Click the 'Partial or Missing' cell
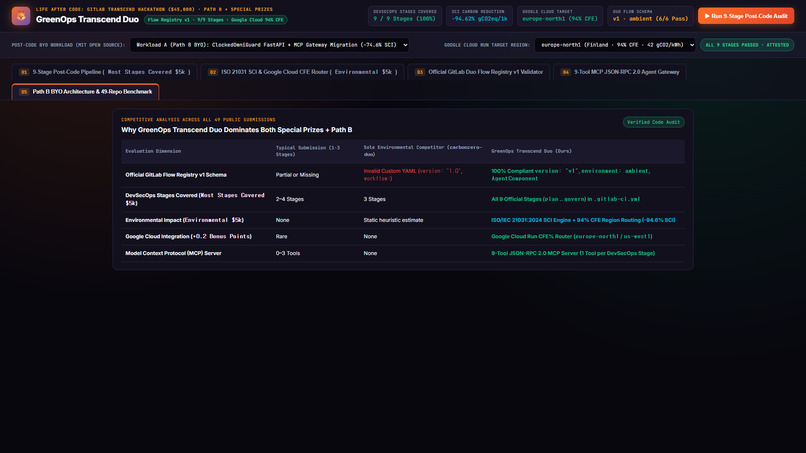The height and width of the screenshot is (453, 806). 297,175
